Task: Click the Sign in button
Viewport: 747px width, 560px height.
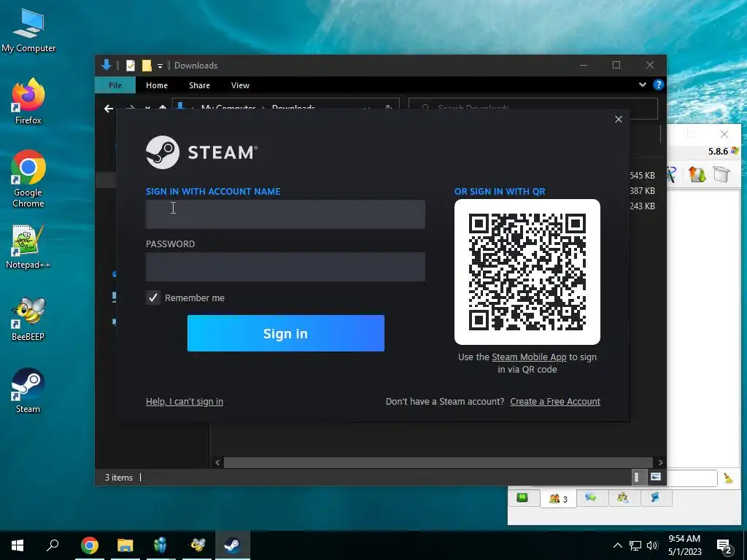Action: [286, 333]
